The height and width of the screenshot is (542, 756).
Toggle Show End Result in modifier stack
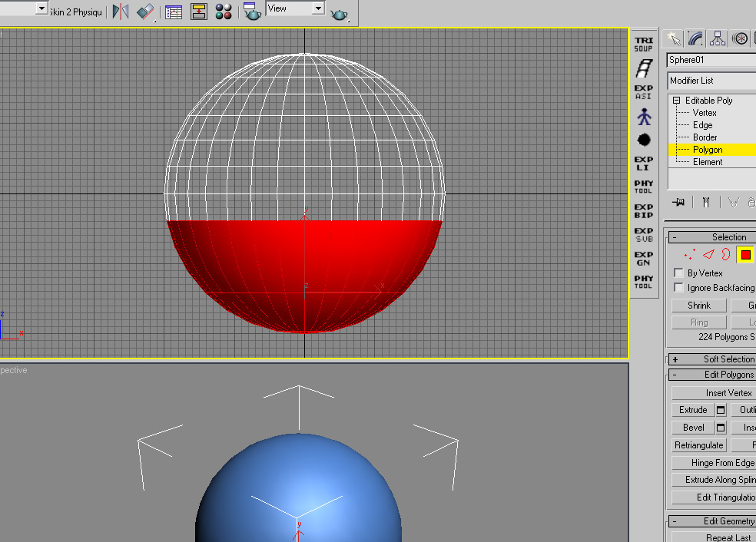click(x=705, y=202)
